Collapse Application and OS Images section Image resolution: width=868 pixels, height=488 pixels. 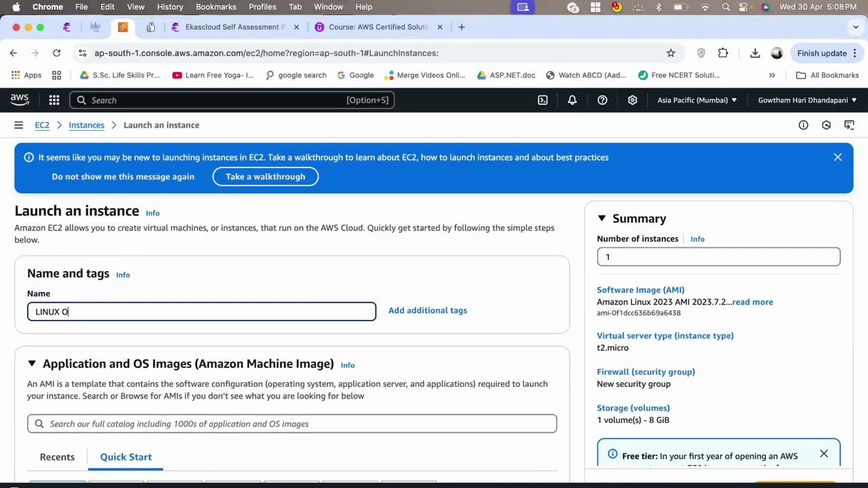(x=32, y=364)
